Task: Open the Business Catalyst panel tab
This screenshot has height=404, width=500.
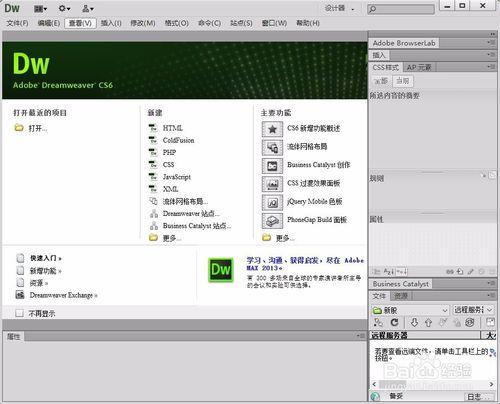Action: (401, 284)
